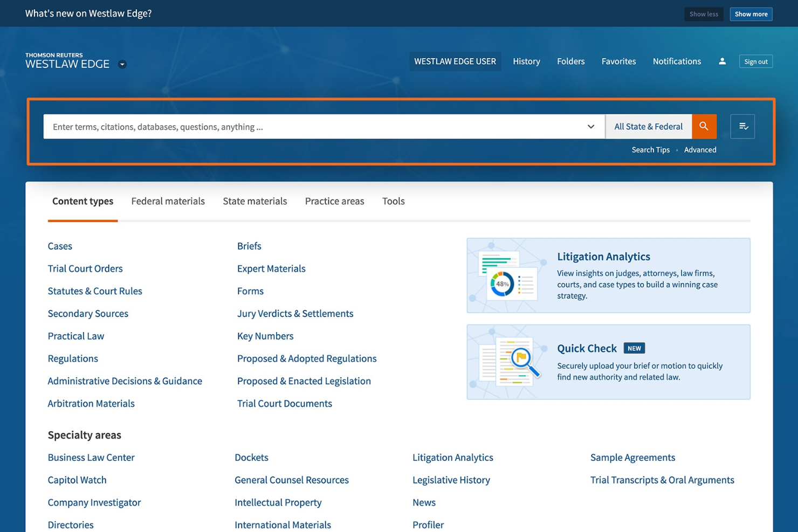Switch to the State materials tab
This screenshot has width=798, height=532.
tap(254, 201)
